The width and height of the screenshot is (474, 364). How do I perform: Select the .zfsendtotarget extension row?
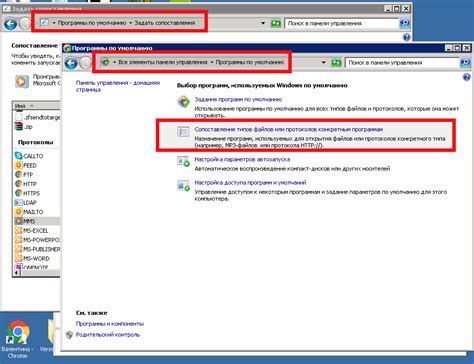(37, 117)
